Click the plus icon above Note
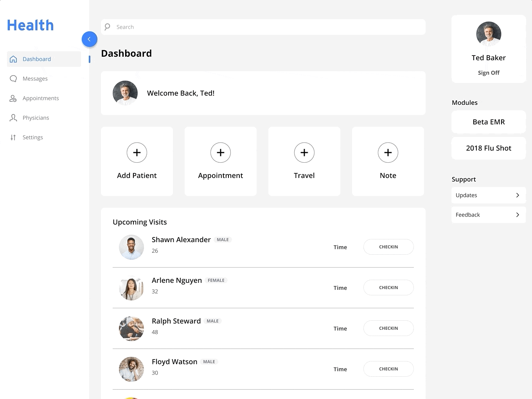 point(388,153)
